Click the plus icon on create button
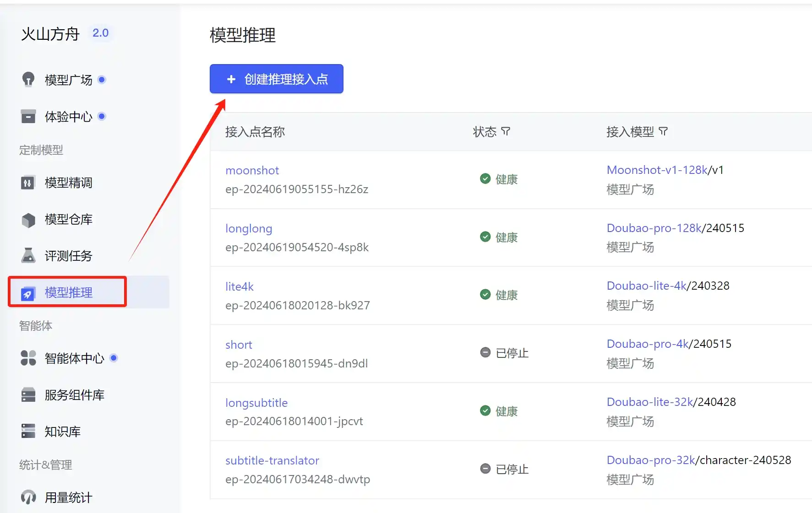The width and height of the screenshot is (812, 513). tap(231, 79)
